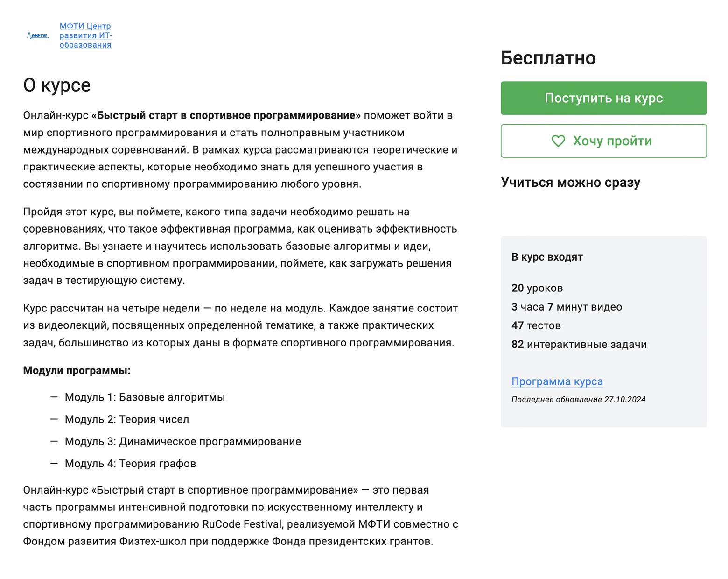The height and width of the screenshot is (579, 728).
Task: Add course to wishlist via «Хочу пройти»
Action: pos(603,141)
